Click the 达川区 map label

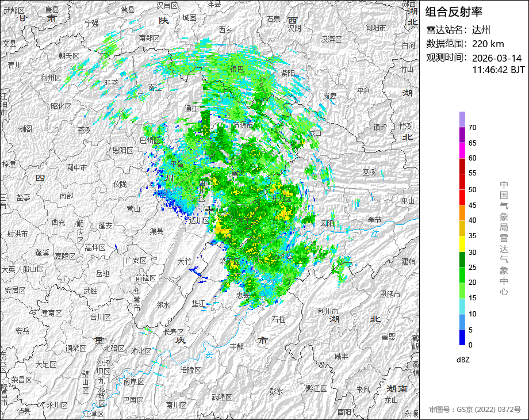pyautogui.click(x=199, y=221)
